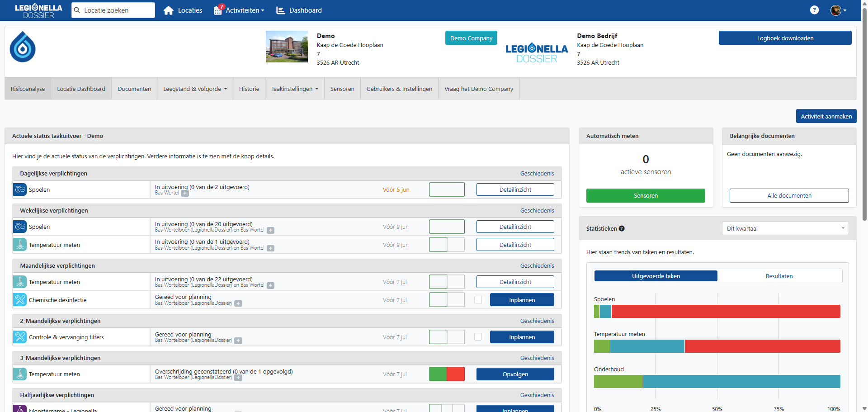
Task: Click the Activiteiten calendar icon with badge
Action: click(218, 10)
